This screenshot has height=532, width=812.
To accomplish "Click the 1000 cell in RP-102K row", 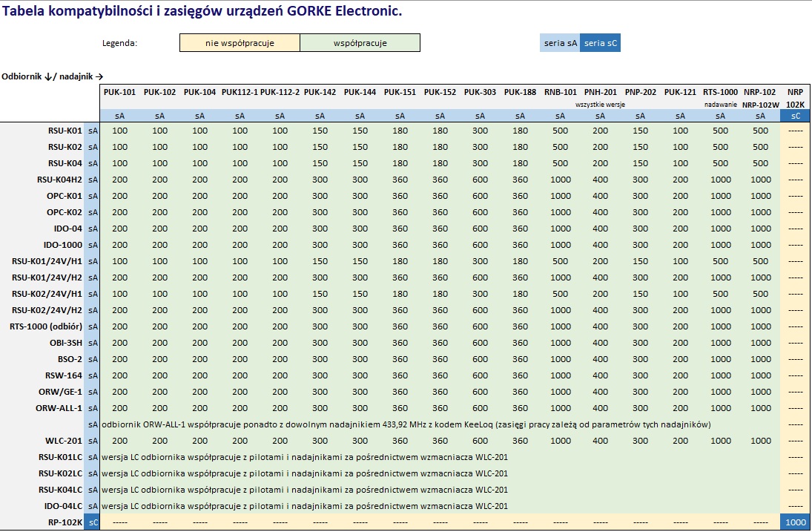I will (795, 522).
